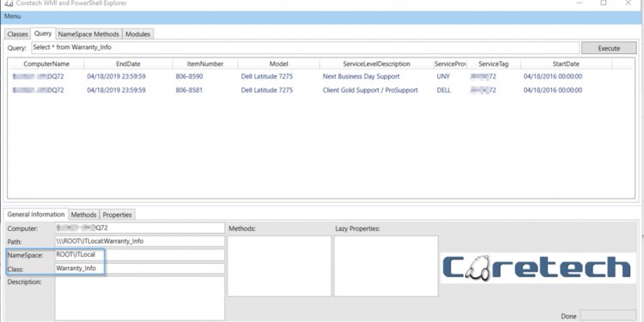Click inside the Methods list box
The height and width of the screenshot is (322, 644).
tap(279, 266)
